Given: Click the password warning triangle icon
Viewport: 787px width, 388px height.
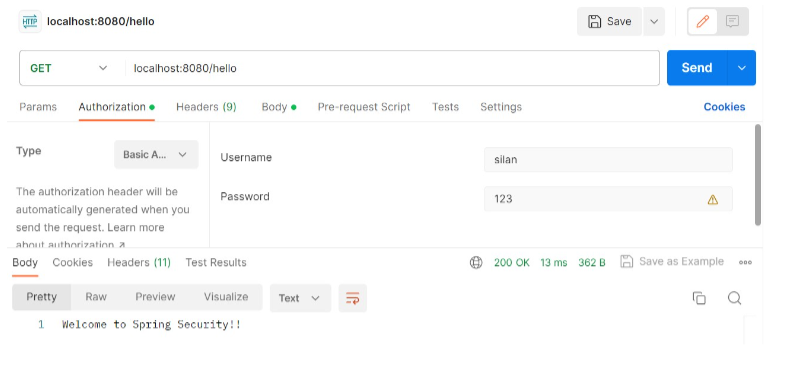Looking at the screenshot, I should [713, 200].
